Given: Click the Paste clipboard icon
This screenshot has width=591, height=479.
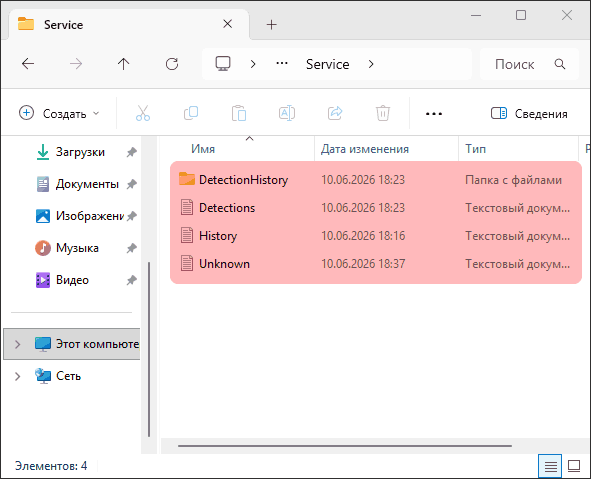Looking at the screenshot, I should (239, 113).
